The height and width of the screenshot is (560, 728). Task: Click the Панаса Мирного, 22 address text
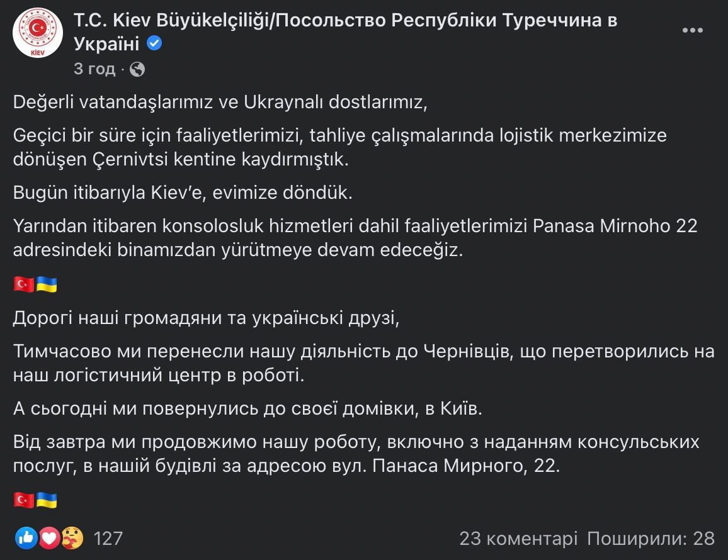[466, 466]
